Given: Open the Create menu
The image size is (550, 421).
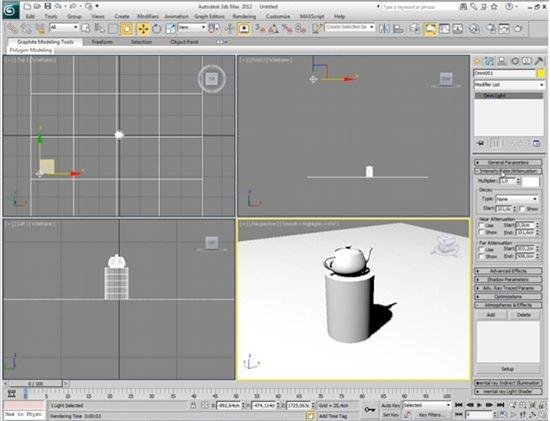Looking at the screenshot, I should pyautogui.click(x=122, y=16).
